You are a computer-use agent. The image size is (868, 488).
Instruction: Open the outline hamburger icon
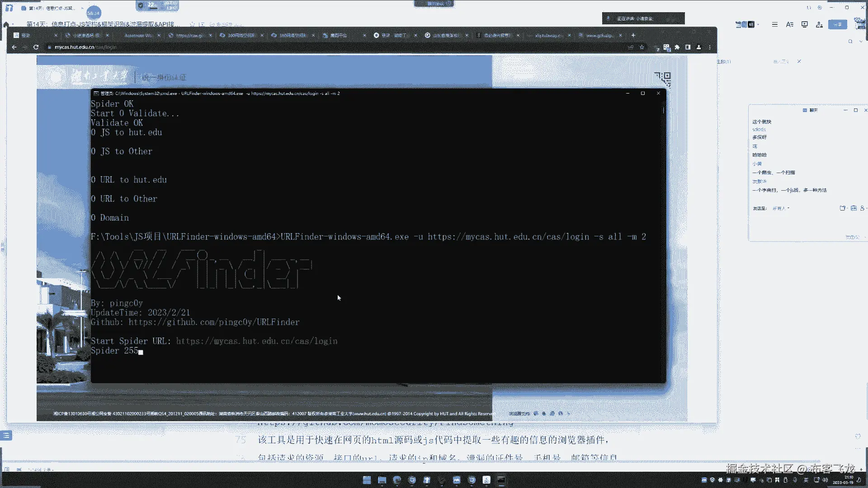click(775, 24)
